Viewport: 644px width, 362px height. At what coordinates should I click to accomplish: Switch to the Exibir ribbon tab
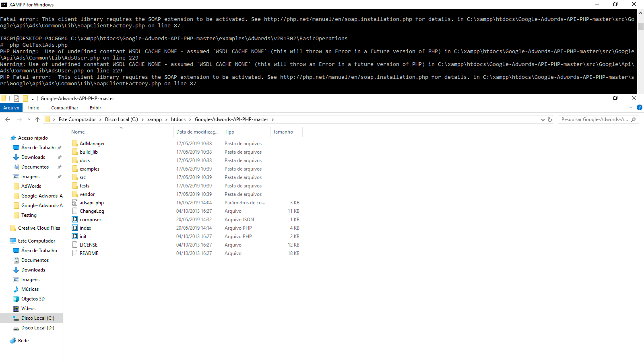(95, 107)
